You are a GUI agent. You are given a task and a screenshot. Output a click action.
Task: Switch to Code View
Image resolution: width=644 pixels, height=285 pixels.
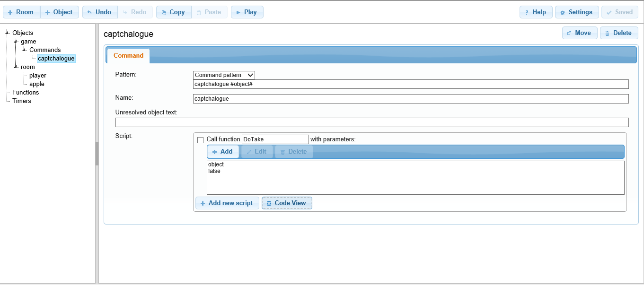[x=286, y=203]
